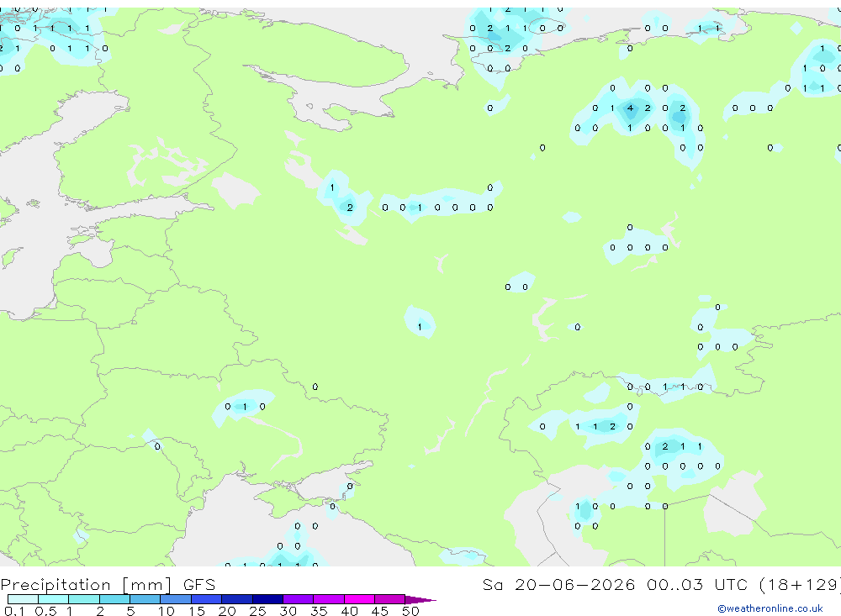Click the "25" legend scale label
841x616 pixels.
click(x=257, y=611)
